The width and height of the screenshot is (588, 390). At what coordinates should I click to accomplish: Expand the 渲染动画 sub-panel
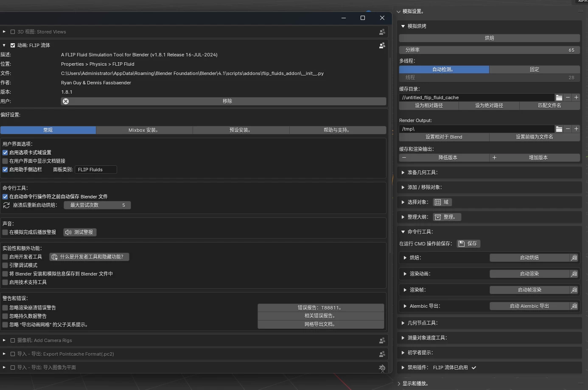pos(405,274)
